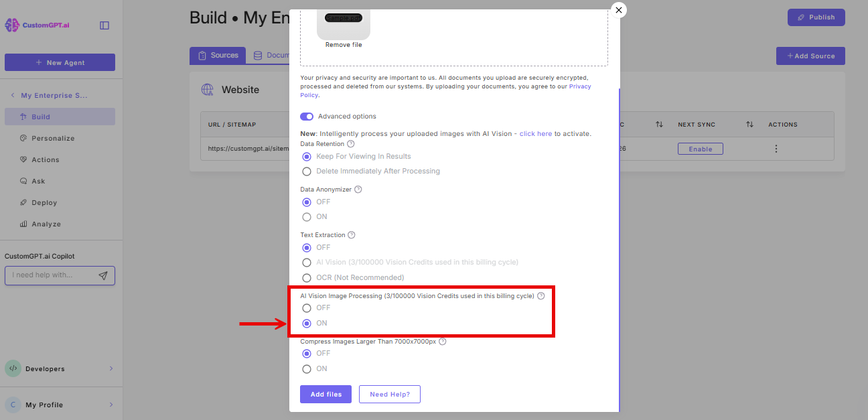
Task: Click the Developers code icon
Action: pyautogui.click(x=13, y=368)
